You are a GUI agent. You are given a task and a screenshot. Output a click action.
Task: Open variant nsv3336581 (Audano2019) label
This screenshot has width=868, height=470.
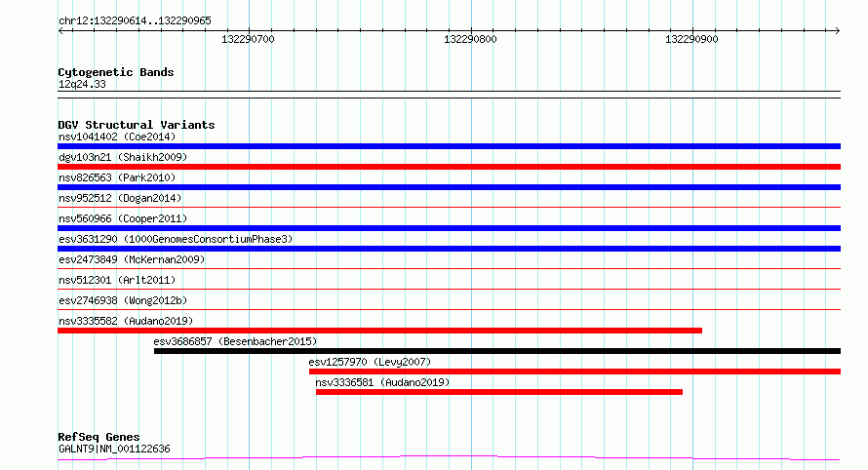coord(382,382)
